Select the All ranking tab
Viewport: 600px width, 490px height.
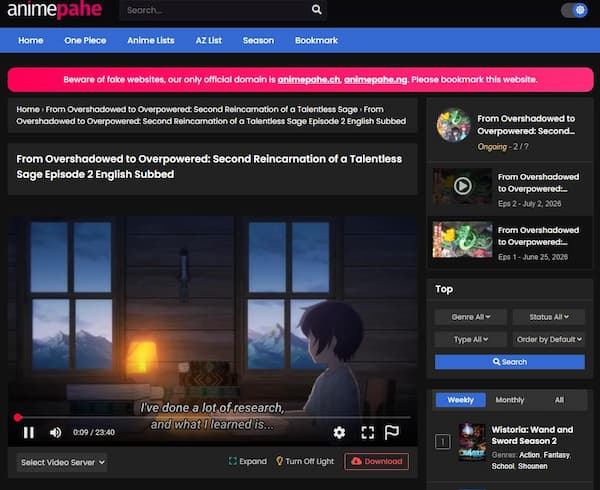click(x=559, y=400)
